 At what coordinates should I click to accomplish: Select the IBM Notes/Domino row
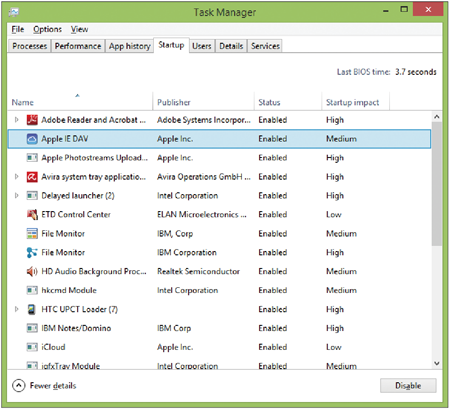click(219, 328)
